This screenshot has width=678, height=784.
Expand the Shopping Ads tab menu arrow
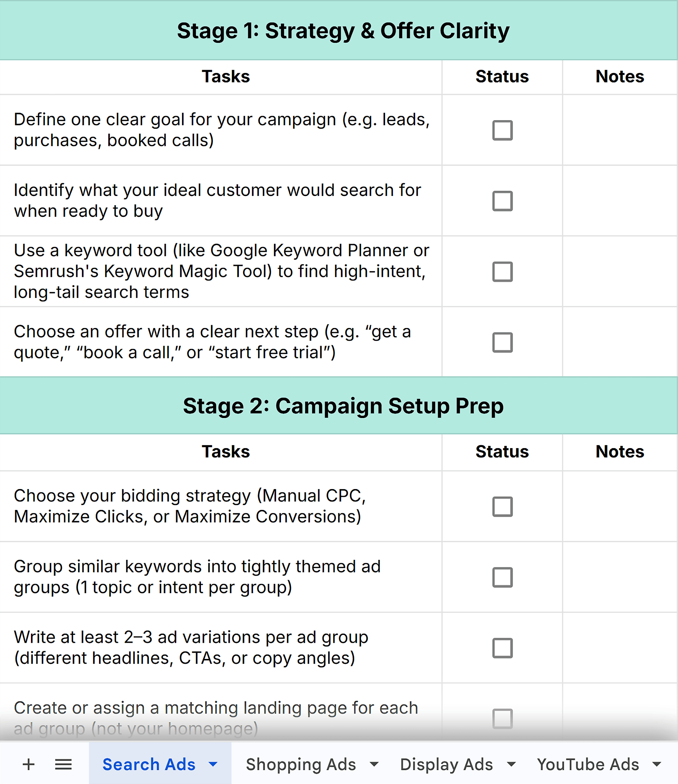[374, 764]
